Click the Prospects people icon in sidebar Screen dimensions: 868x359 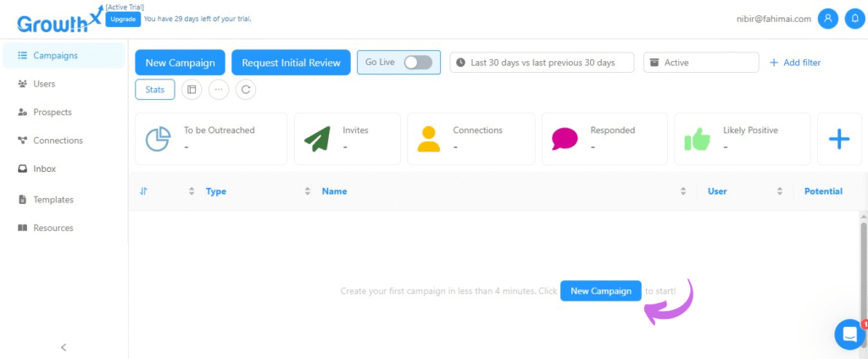[23, 113]
